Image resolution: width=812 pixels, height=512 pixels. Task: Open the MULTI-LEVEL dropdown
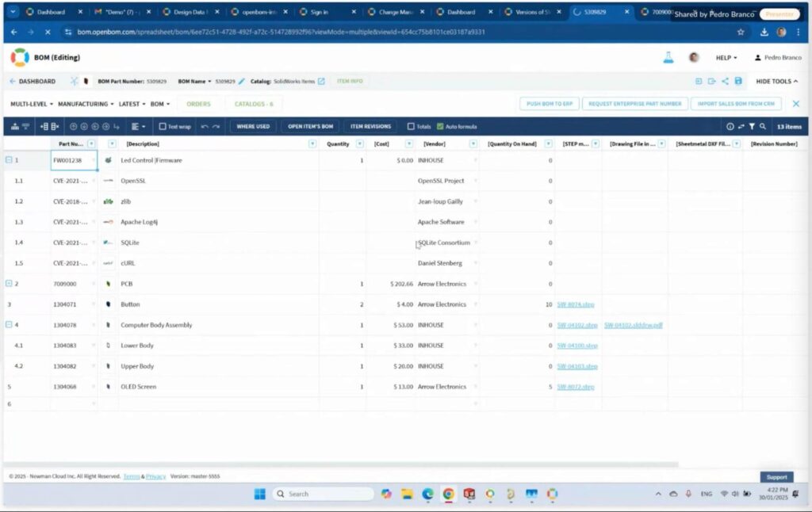tap(32, 104)
